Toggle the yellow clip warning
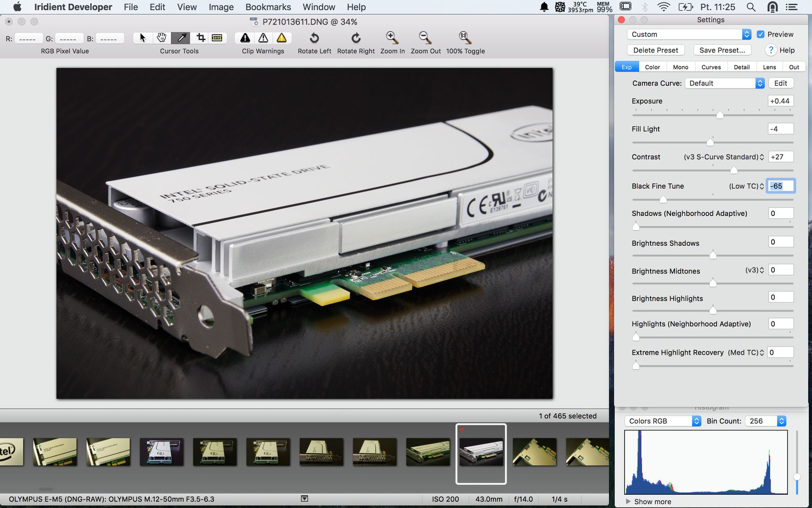This screenshot has width=812, height=508. tap(282, 38)
